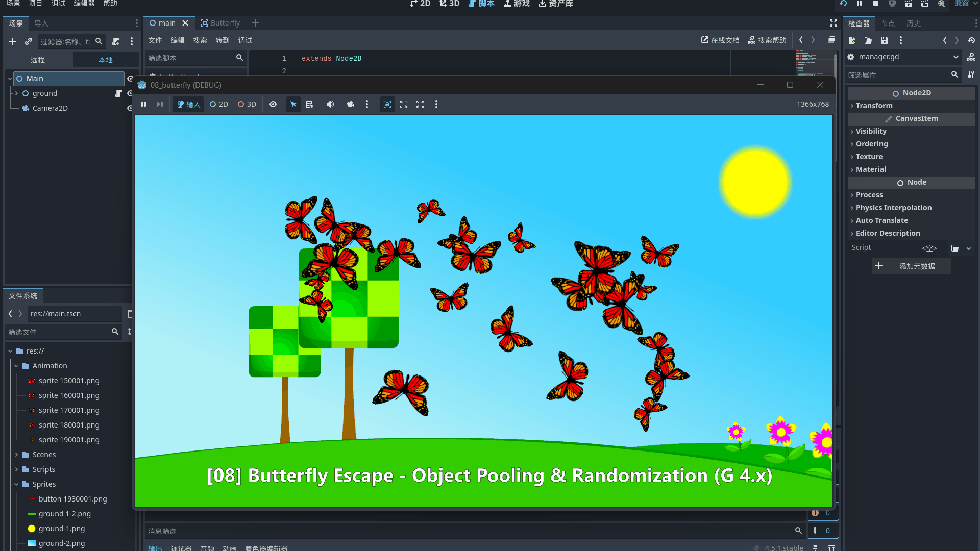980x551 pixels.
Task: Expand the ground node in scene tree
Action: coord(16,93)
